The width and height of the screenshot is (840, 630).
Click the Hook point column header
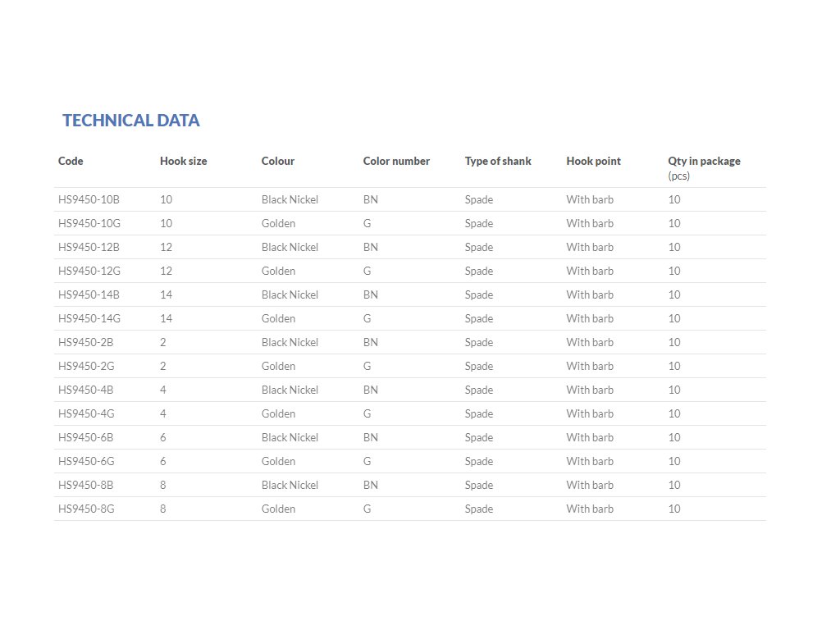pos(593,162)
